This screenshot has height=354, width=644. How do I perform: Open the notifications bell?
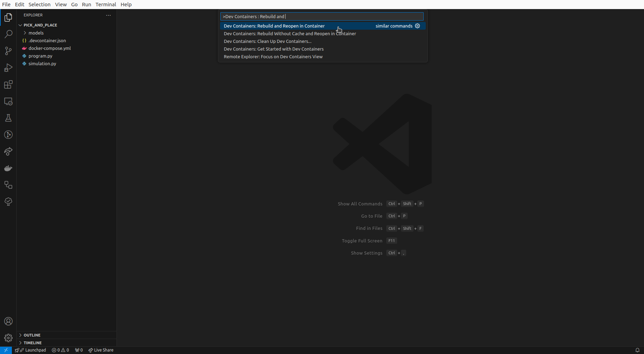pyautogui.click(x=637, y=350)
